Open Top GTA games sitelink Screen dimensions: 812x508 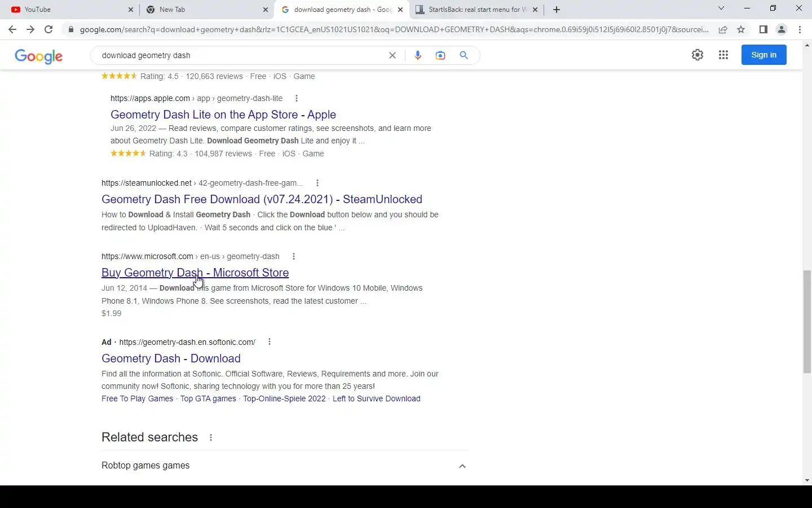pyautogui.click(x=208, y=398)
